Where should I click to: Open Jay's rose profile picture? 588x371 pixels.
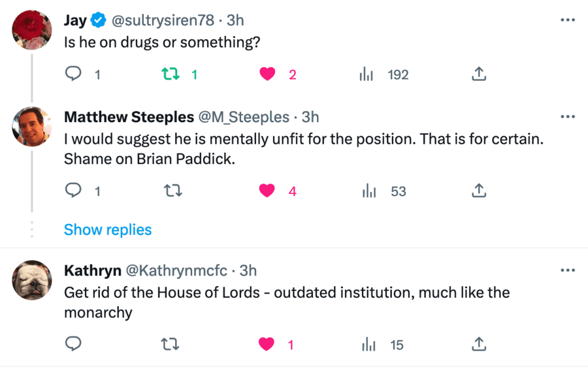(x=32, y=29)
